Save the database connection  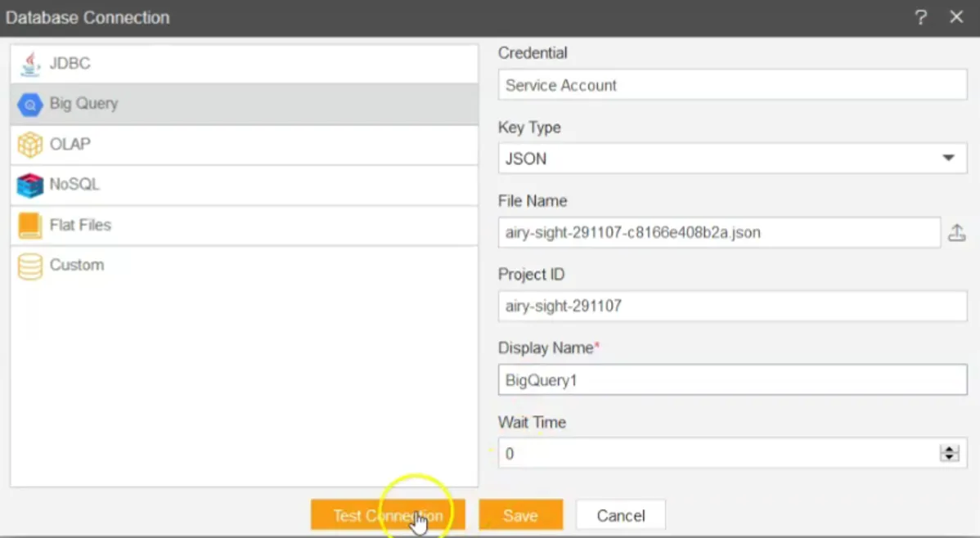520,515
